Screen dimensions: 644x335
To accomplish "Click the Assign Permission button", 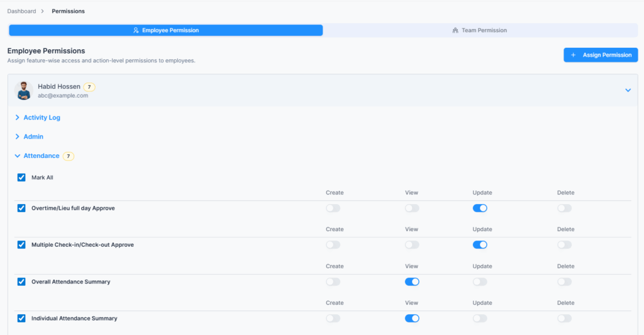I will 601,55.
